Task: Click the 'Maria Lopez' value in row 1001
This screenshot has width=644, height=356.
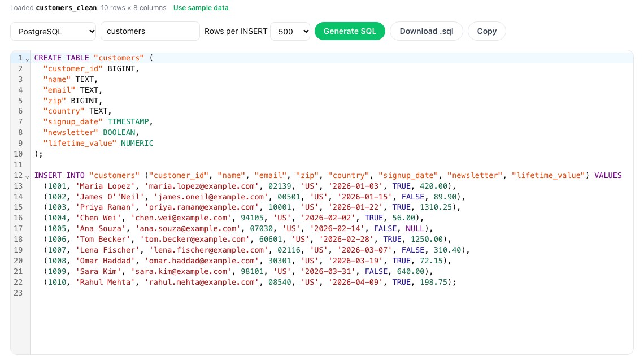Action: (x=105, y=186)
